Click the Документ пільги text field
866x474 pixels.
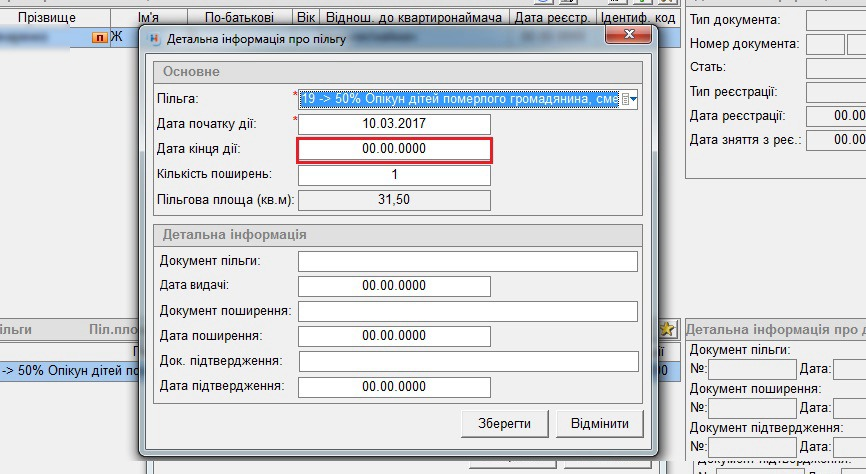467,262
